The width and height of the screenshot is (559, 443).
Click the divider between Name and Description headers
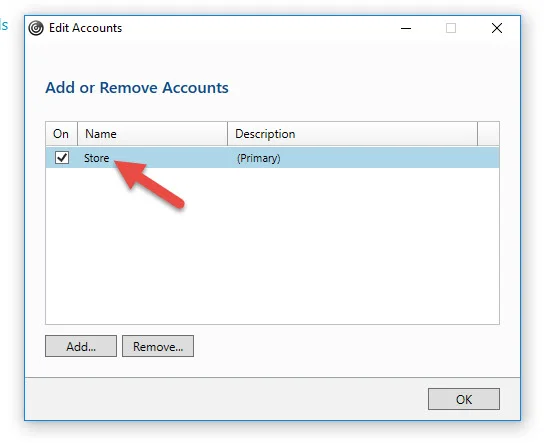point(227,134)
